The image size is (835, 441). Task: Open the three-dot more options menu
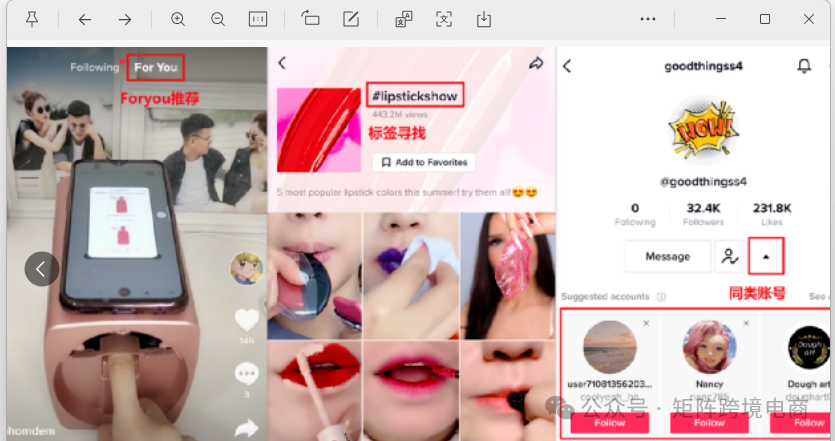click(x=648, y=19)
